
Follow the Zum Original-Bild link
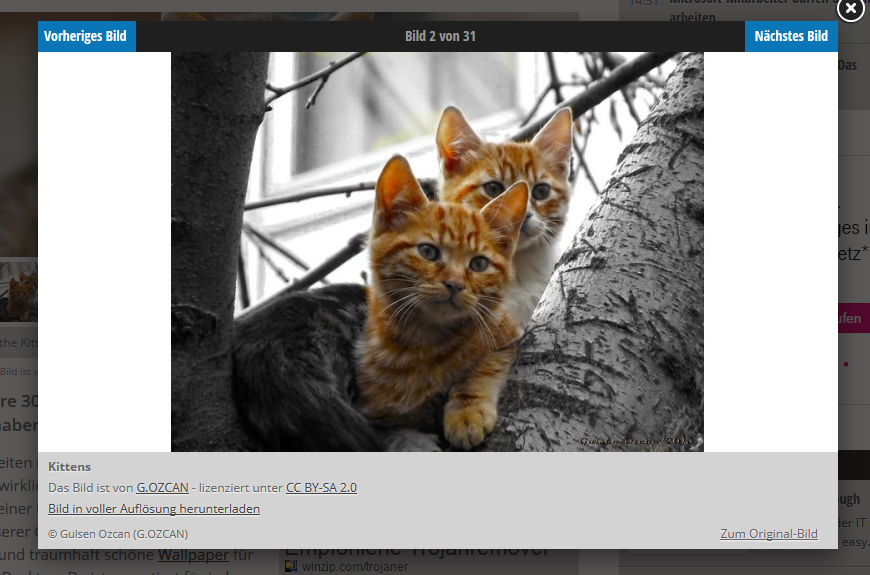pyautogui.click(x=768, y=533)
